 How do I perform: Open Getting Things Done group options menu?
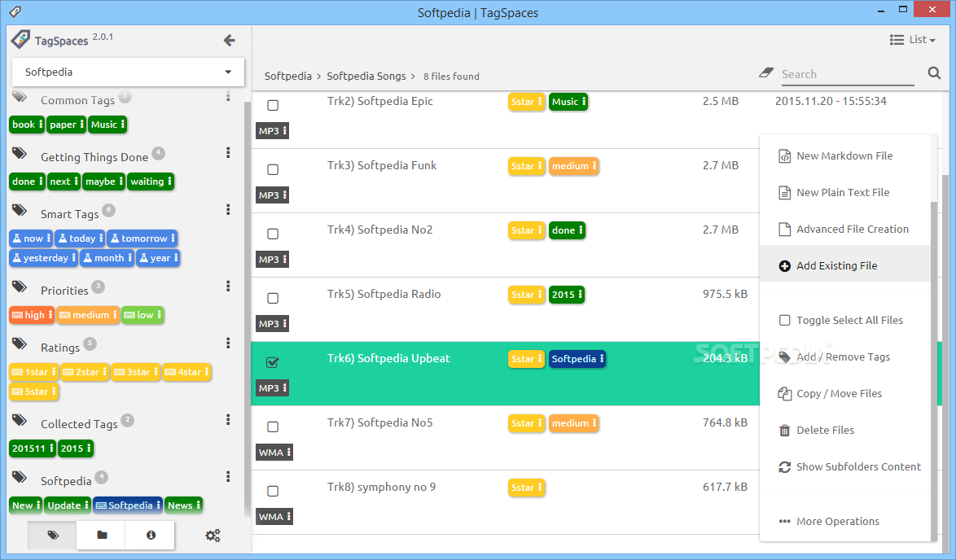point(228,152)
